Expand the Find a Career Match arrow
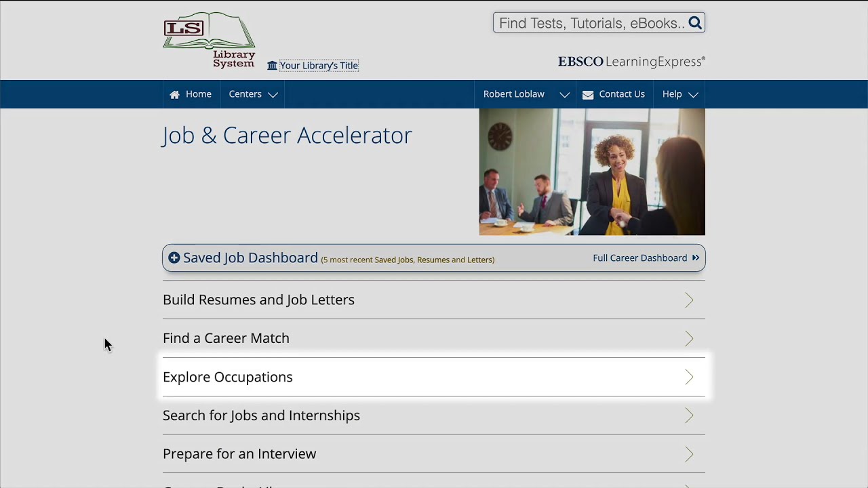This screenshot has width=868, height=488. pos(689,338)
